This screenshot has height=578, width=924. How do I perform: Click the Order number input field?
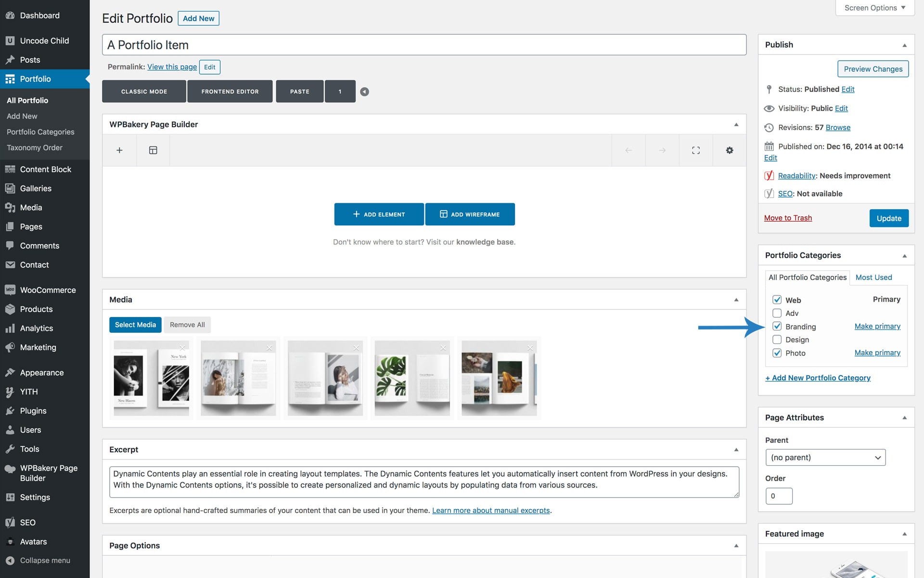coord(778,496)
